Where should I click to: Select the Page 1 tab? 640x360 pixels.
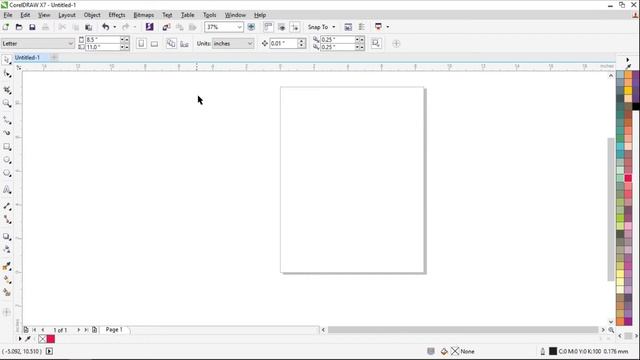[x=114, y=329]
